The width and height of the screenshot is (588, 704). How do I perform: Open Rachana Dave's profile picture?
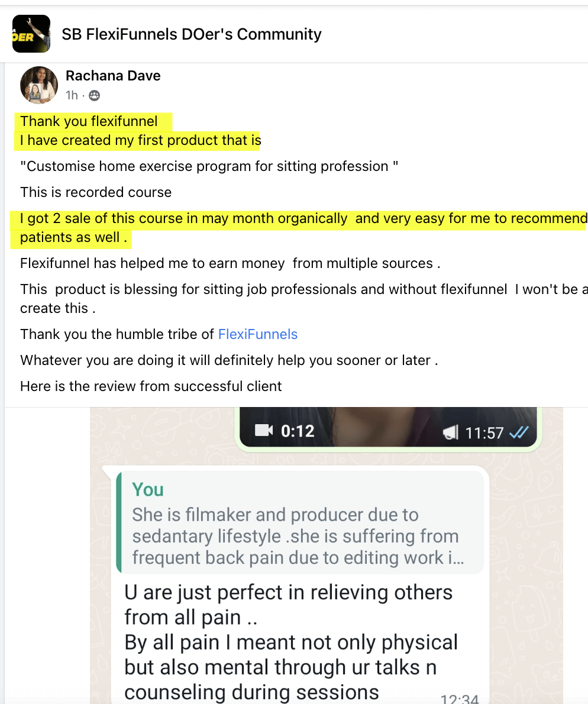pyautogui.click(x=39, y=85)
